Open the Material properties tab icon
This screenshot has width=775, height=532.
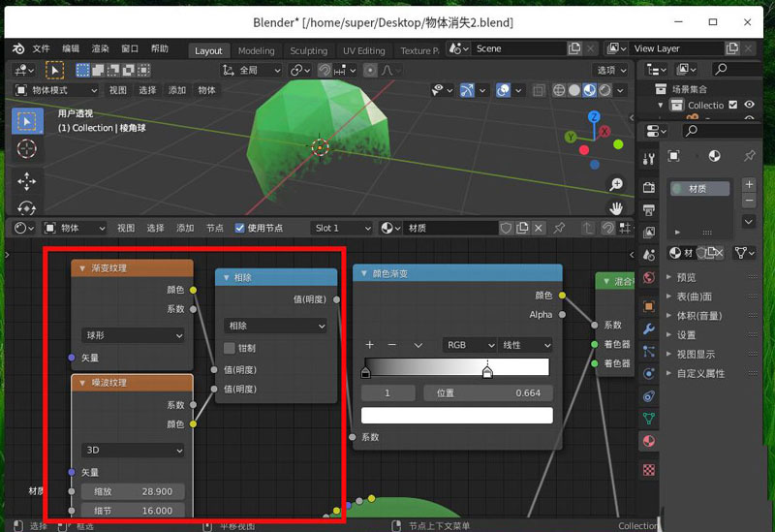649,441
